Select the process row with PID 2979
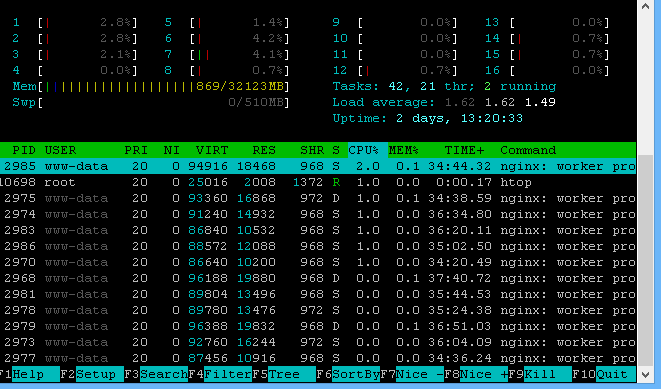 (318, 327)
